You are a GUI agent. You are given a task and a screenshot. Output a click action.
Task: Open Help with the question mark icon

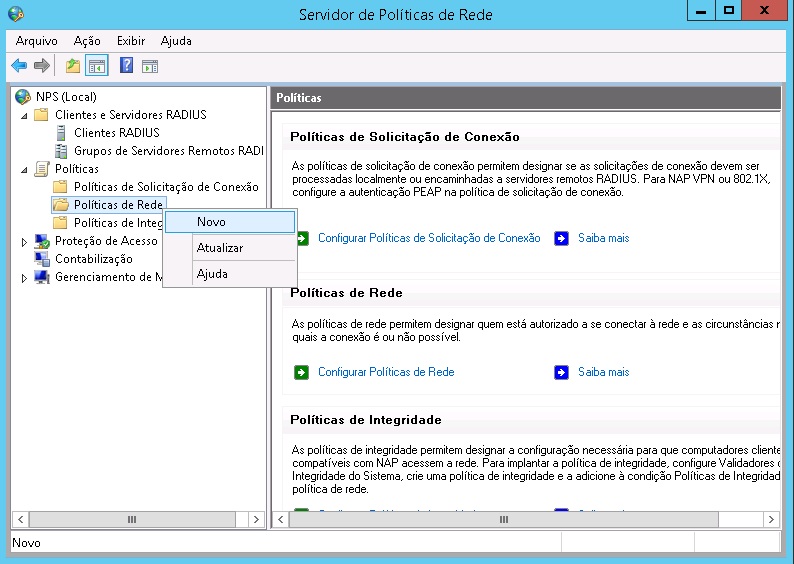click(126, 65)
